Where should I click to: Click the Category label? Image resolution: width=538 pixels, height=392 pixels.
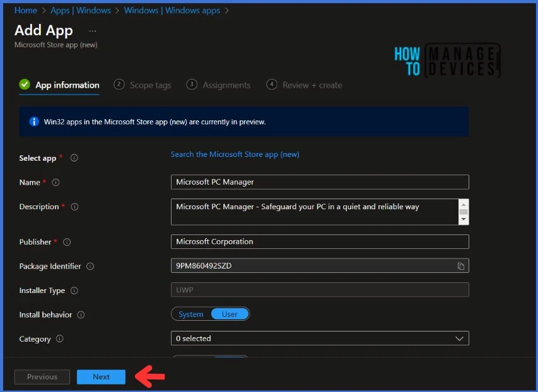pyautogui.click(x=35, y=339)
